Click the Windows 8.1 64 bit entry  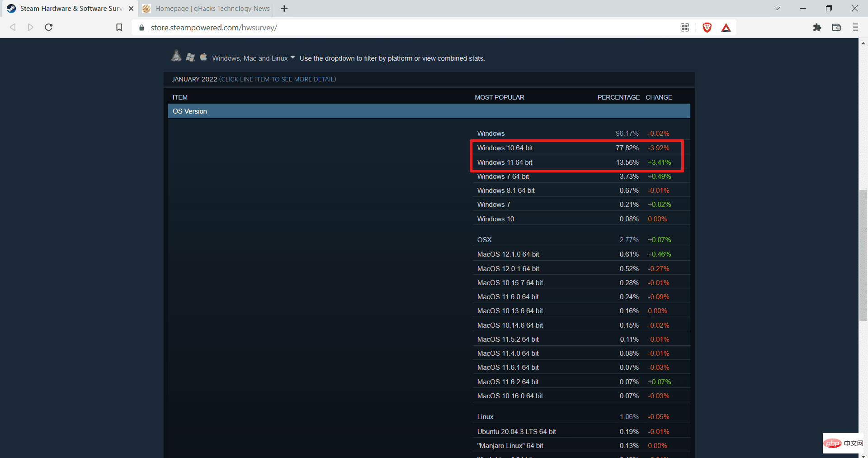(x=506, y=191)
